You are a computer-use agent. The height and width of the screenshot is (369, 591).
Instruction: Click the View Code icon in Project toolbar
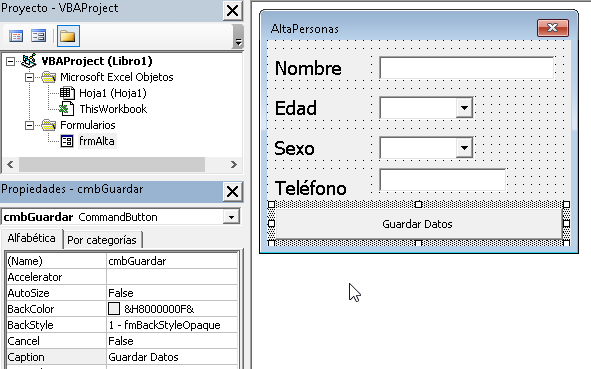pos(16,36)
